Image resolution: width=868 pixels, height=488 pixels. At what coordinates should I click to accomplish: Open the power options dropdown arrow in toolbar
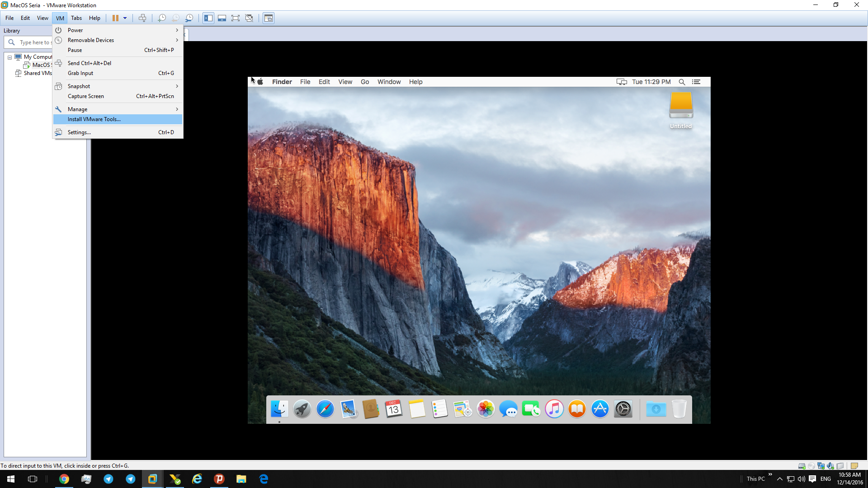(125, 18)
